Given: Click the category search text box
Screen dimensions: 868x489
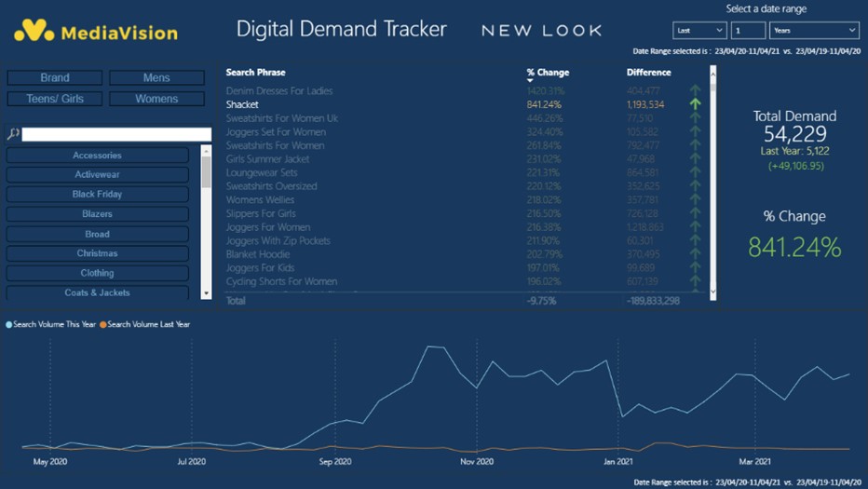Looking at the screenshot, I should tap(116, 134).
